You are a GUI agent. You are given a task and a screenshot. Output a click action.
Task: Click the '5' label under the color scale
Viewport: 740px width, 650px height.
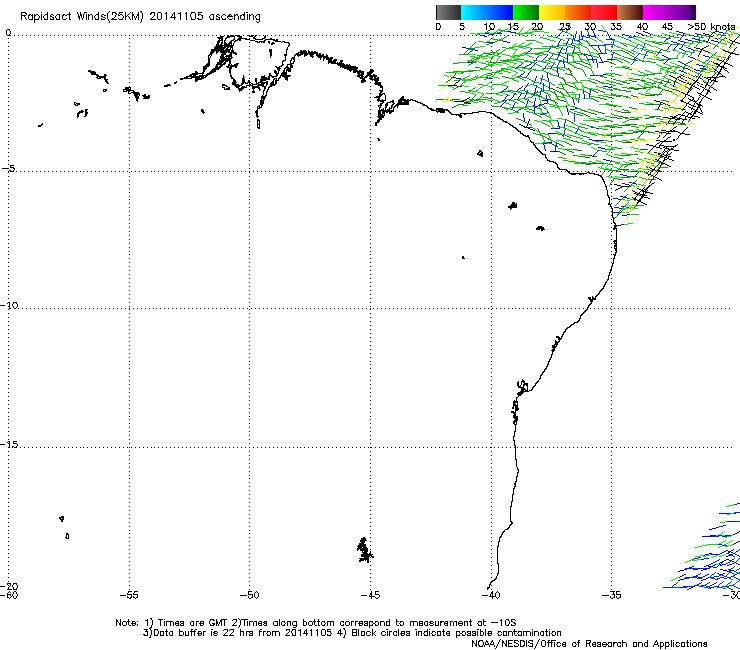tap(462, 26)
